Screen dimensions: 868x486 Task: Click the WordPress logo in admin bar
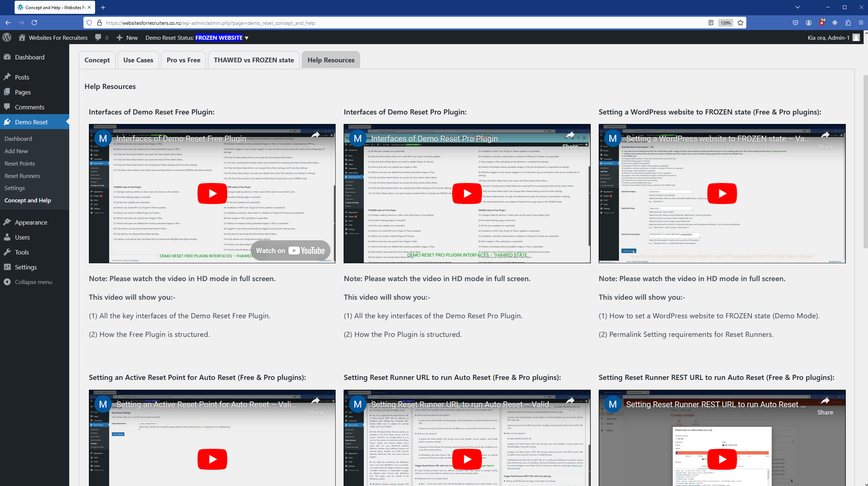(x=7, y=38)
